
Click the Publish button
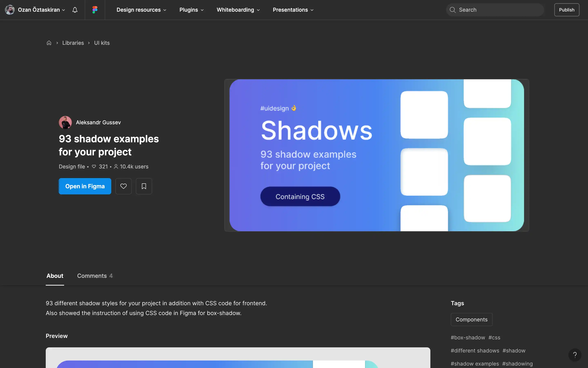[x=567, y=10]
